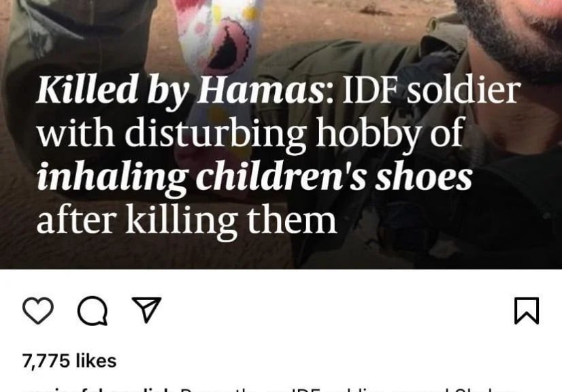View who liked via 7,775 likes
562x392 pixels.
tap(69, 361)
